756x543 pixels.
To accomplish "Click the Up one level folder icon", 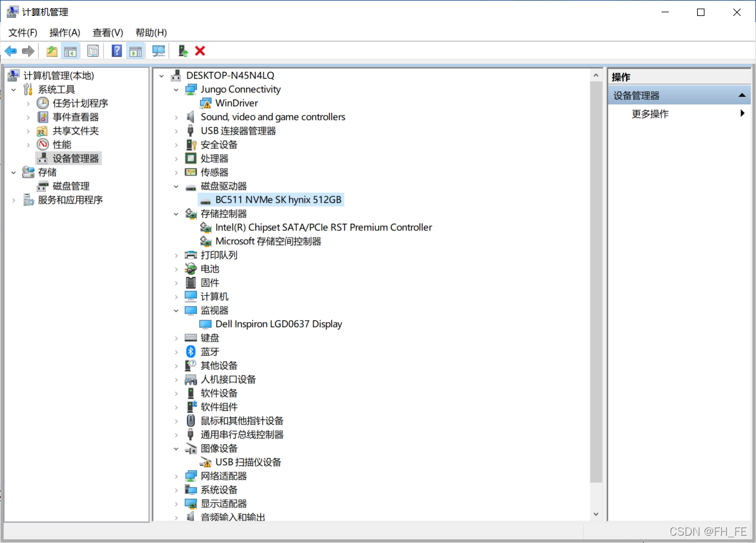I will [x=52, y=51].
